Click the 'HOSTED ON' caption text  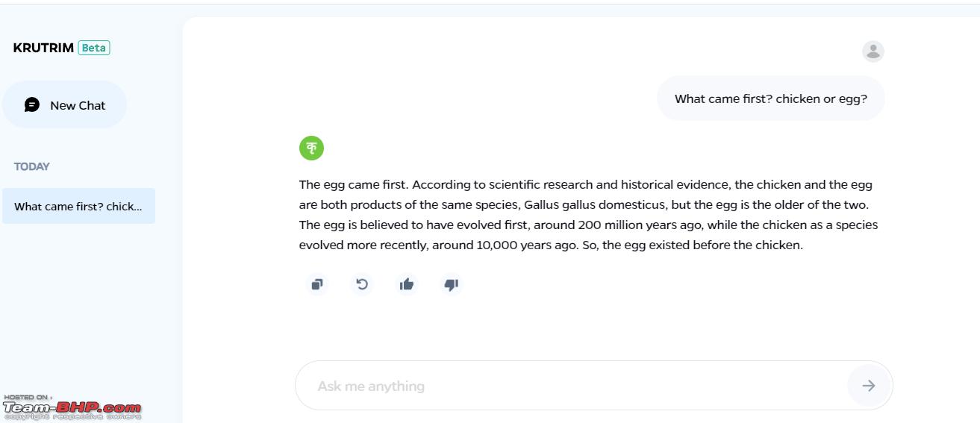pyautogui.click(x=28, y=398)
